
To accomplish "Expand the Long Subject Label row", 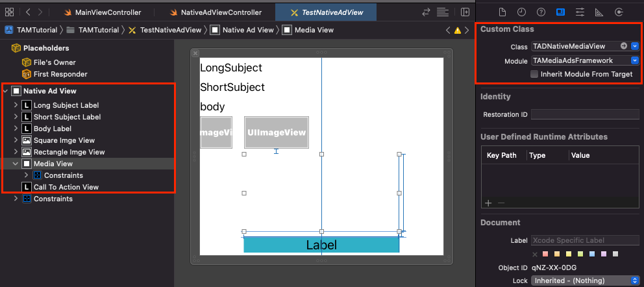I will pos(16,105).
